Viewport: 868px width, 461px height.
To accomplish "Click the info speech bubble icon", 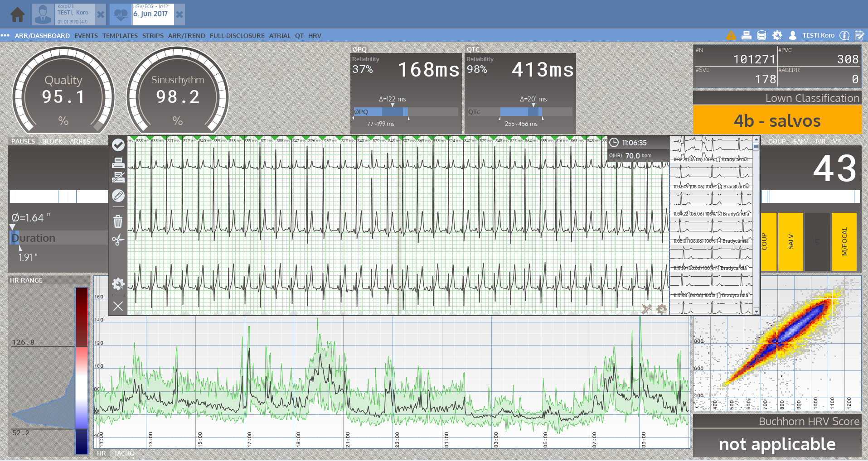I will [844, 35].
